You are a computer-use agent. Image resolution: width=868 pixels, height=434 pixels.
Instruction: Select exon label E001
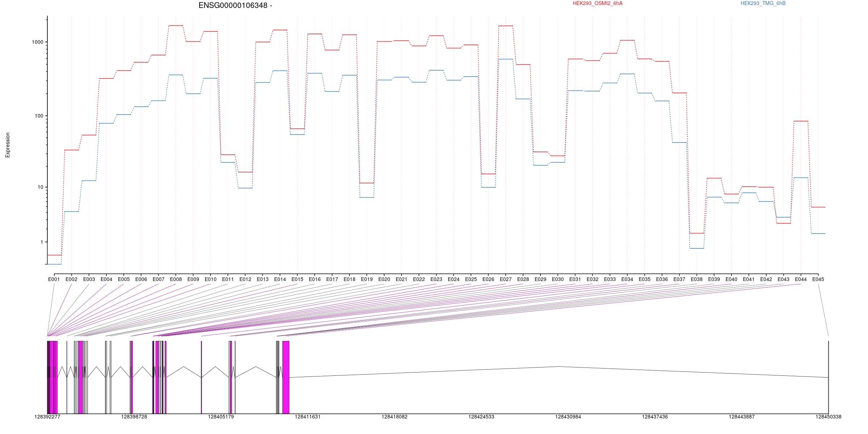pyautogui.click(x=54, y=279)
